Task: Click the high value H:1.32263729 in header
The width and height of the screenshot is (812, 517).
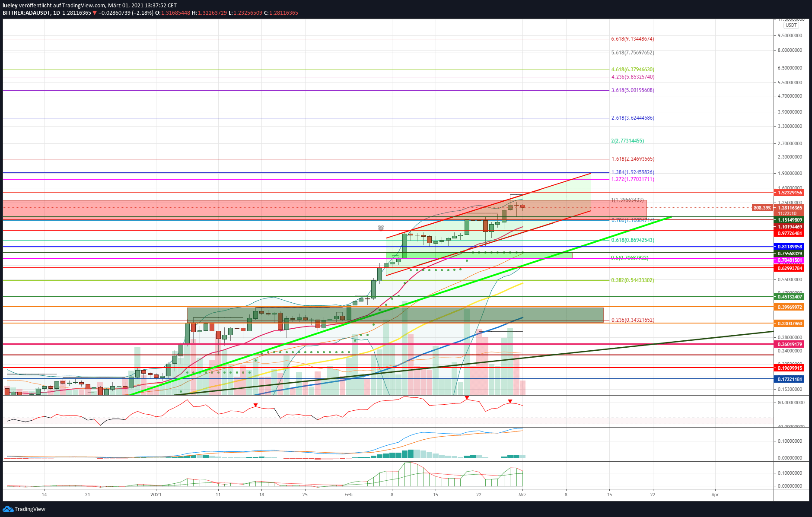Action: tap(209, 13)
